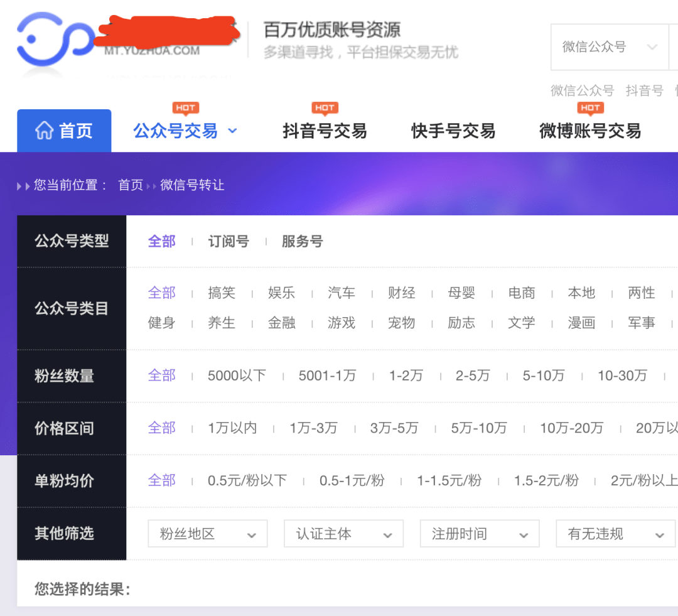678x616 pixels.
Task: Filter fans by 2-5万
Action: point(473,376)
